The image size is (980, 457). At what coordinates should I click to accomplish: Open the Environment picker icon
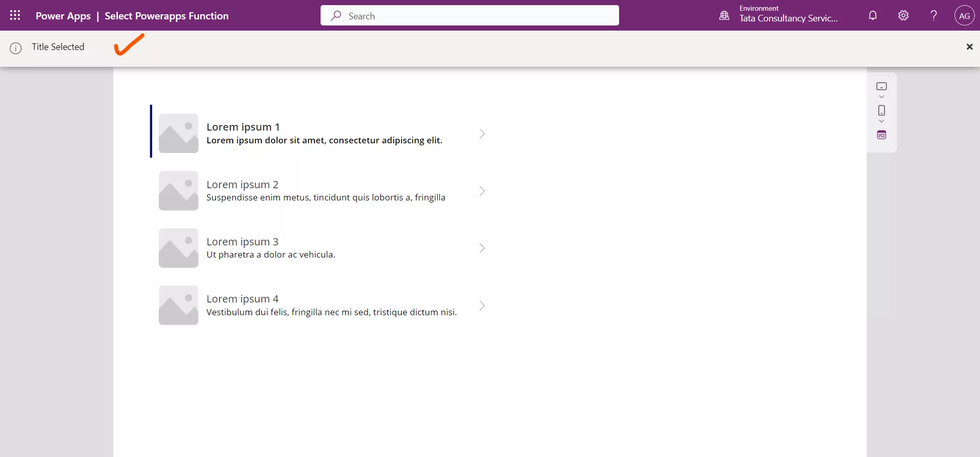(724, 15)
